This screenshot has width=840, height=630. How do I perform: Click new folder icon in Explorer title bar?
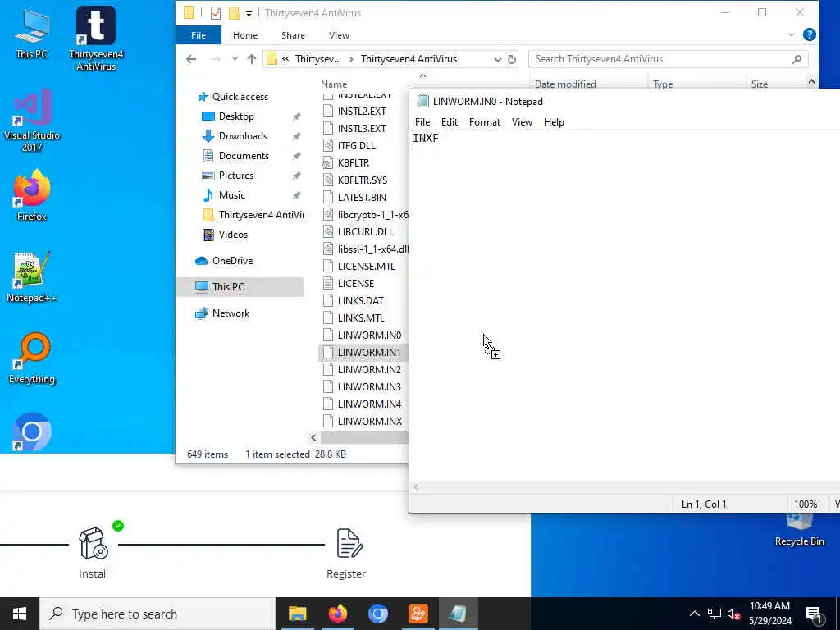[x=234, y=13]
